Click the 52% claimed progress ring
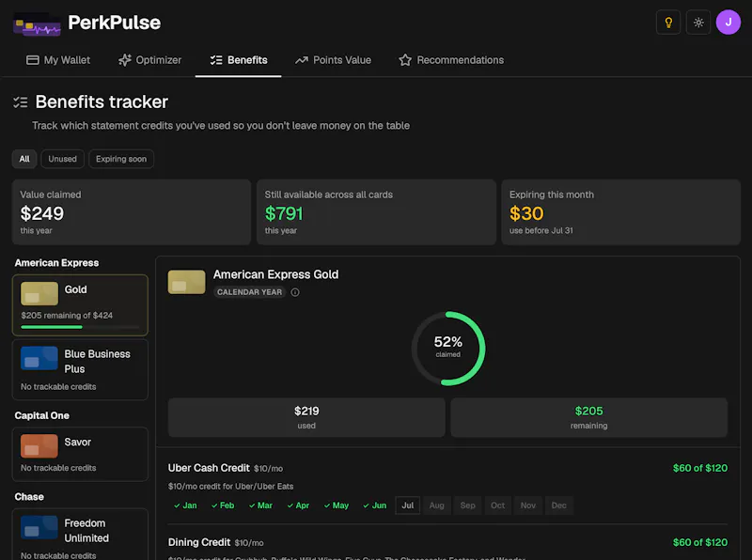Image resolution: width=752 pixels, height=560 pixels. point(448,349)
